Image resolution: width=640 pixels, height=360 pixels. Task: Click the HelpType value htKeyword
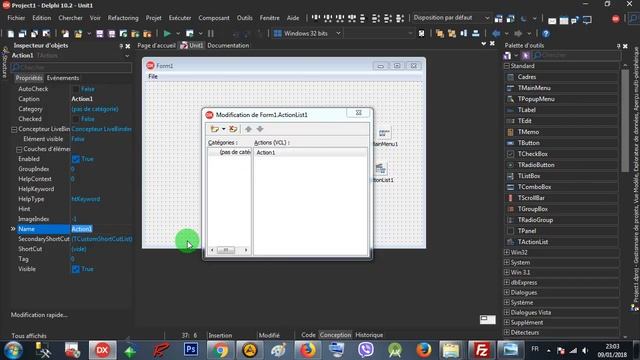point(85,199)
